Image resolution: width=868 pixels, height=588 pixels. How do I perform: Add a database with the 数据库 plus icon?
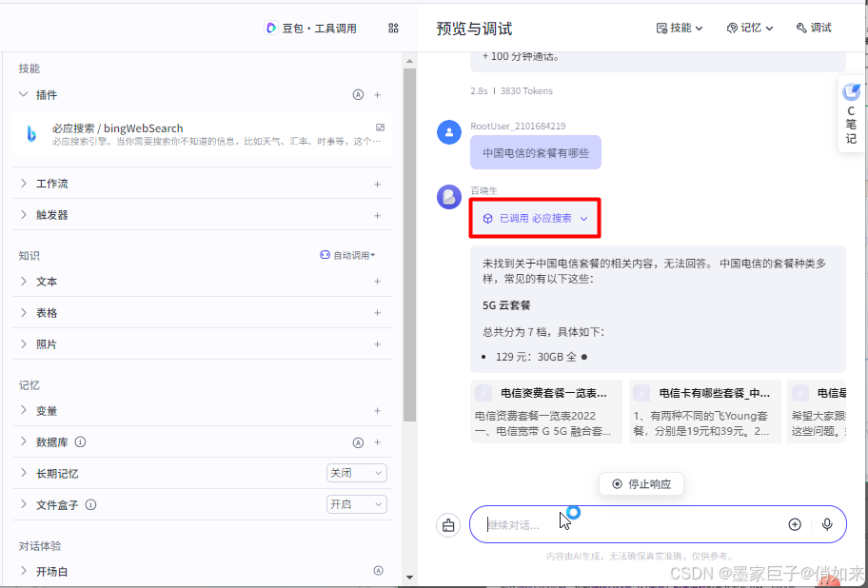tap(378, 442)
